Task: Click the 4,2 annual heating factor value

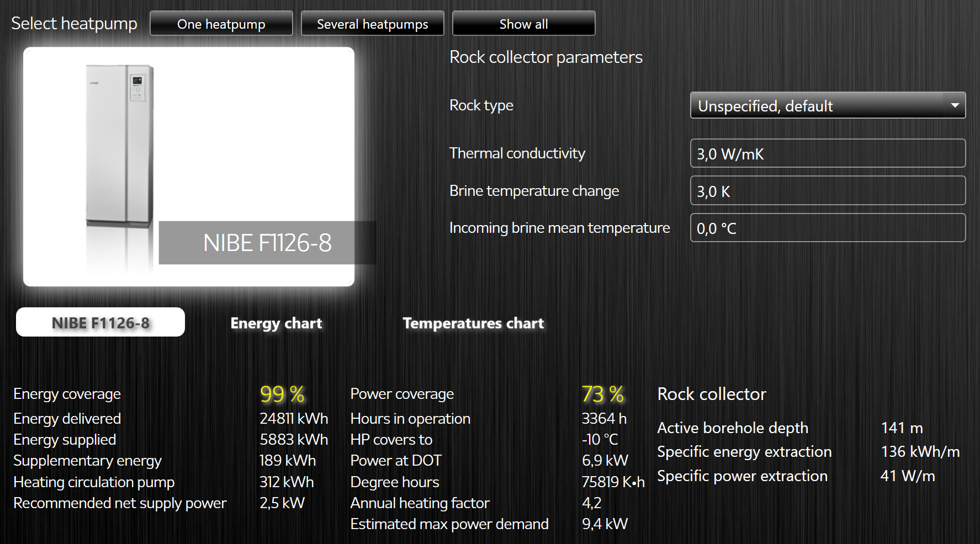Action: [x=592, y=503]
